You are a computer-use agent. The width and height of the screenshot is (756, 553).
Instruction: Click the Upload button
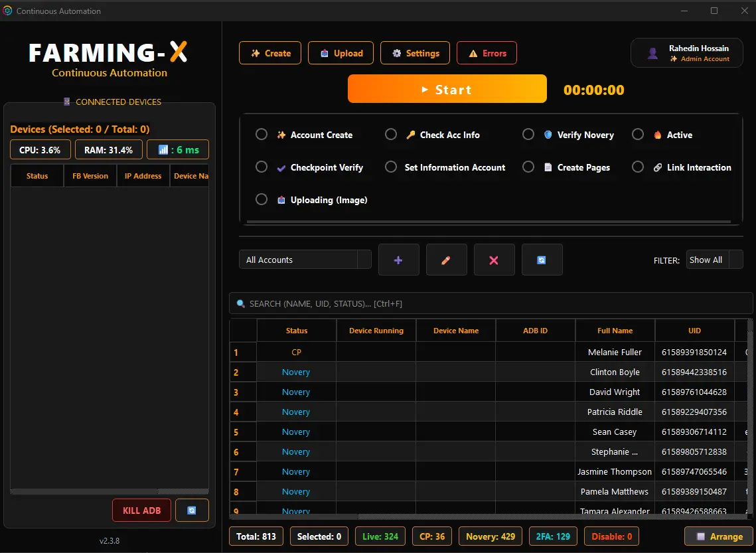(341, 53)
